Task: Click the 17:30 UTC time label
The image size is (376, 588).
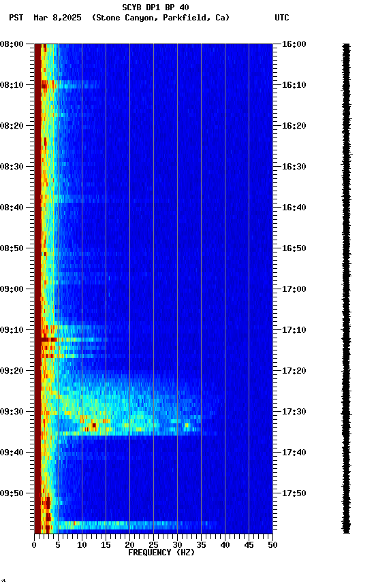Action: pos(294,412)
